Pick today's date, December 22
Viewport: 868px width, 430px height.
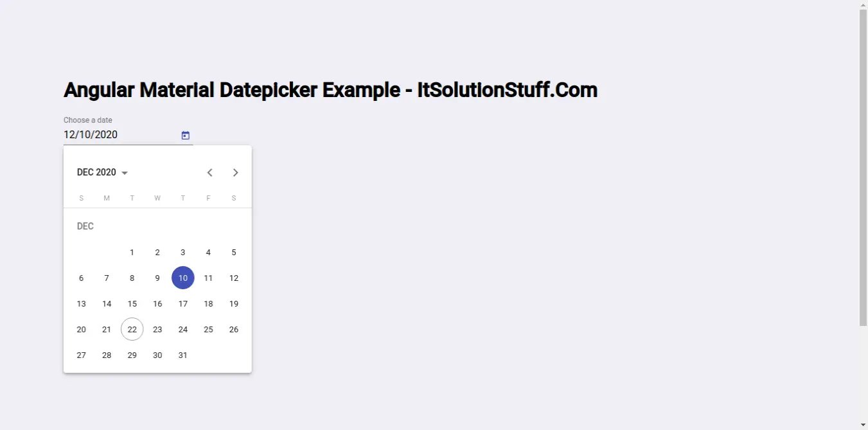[132, 329]
